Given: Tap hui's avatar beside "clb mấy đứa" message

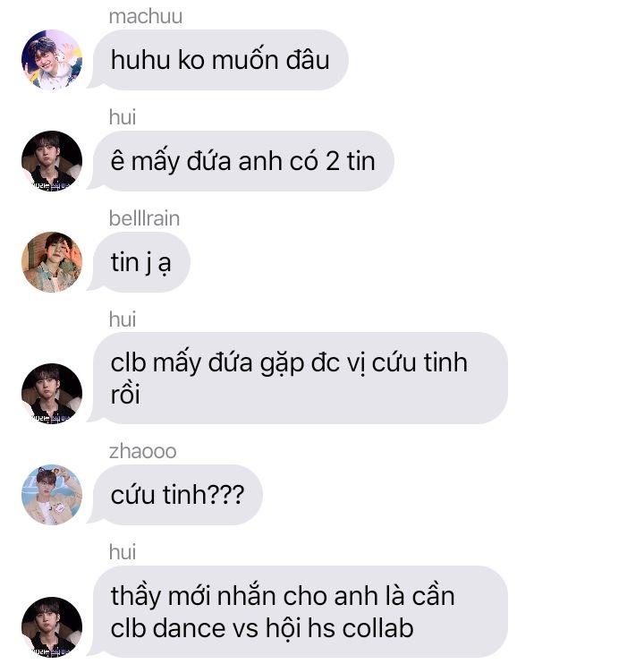Looking at the screenshot, I should [x=52, y=394].
